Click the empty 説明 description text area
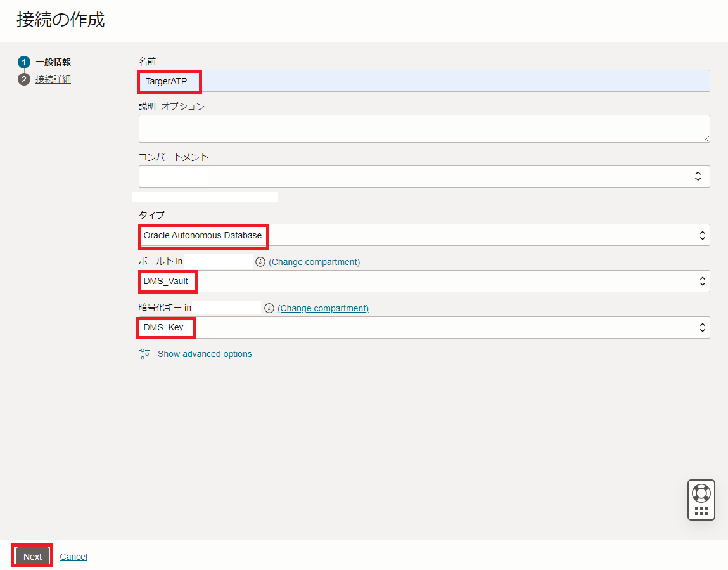Viewport: 728px width, 570px height. click(423, 128)
